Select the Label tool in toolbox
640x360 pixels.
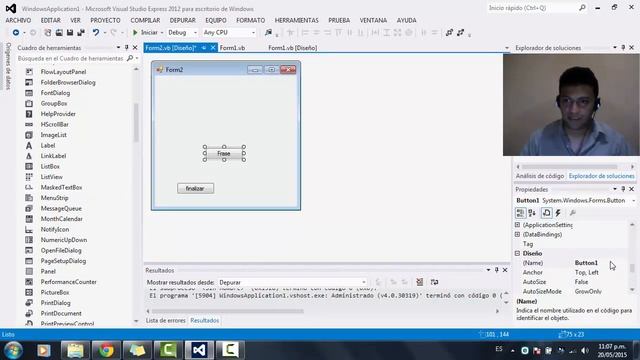pyautogui.click(x=48, y=145)
